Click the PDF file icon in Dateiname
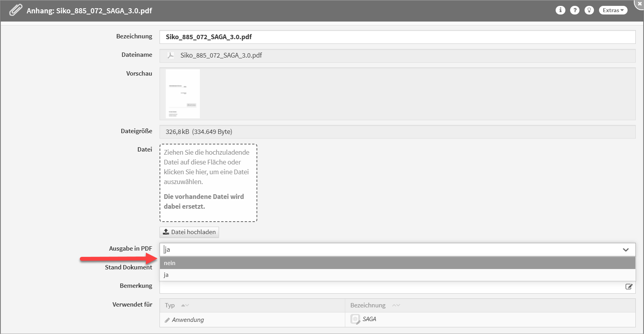Image resolution: width=644 pixels, height=334 pixels. [x=170, y=55]
